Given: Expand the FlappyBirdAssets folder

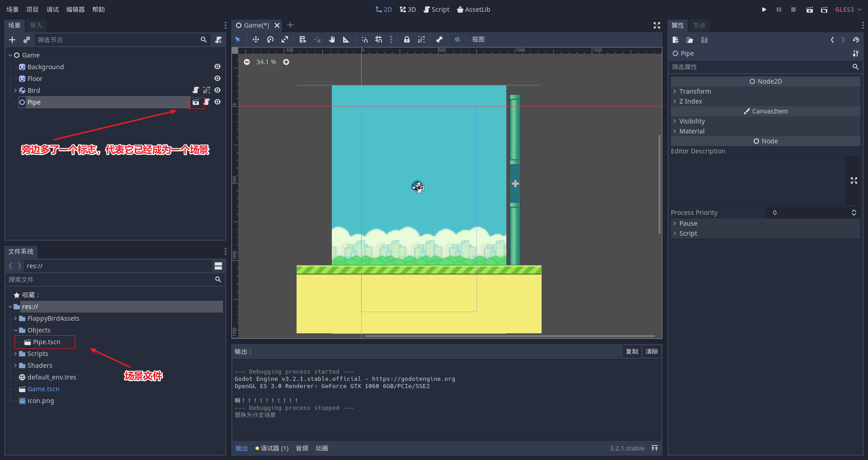Looking at the screenshot, I should coord(16,318).
